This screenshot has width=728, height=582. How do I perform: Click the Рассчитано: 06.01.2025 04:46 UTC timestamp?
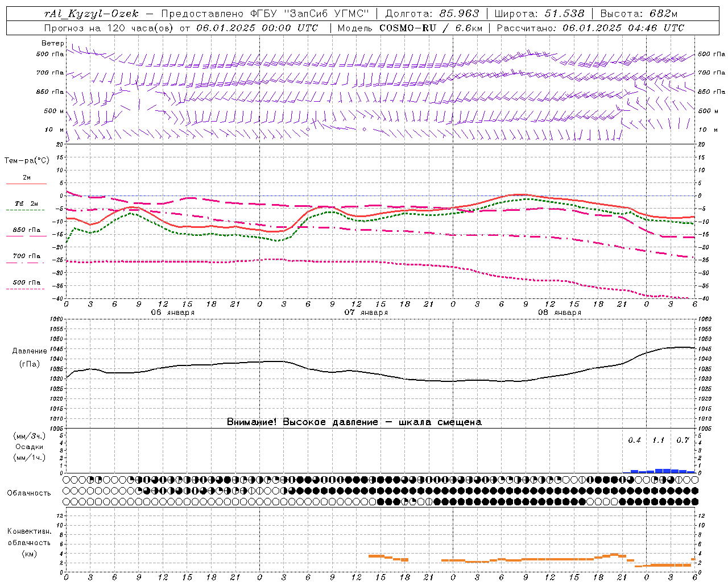coord(590,28)
